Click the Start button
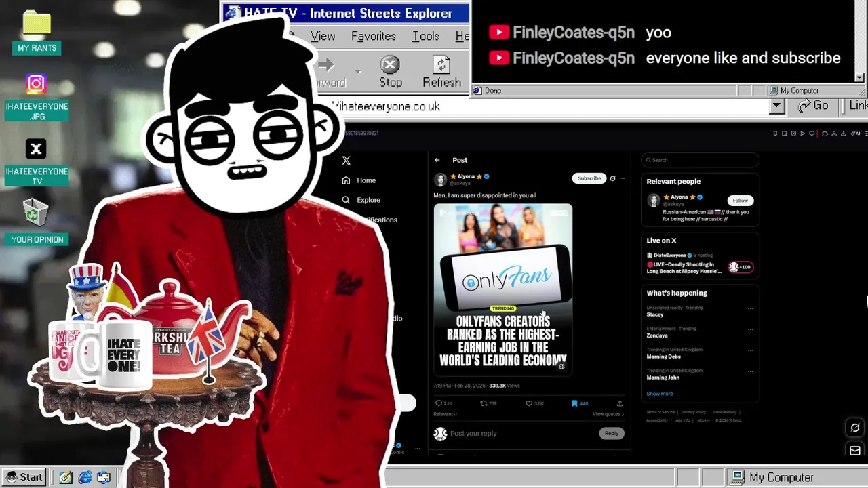Viewport: 868px width, 488px height. pos(24,477)
